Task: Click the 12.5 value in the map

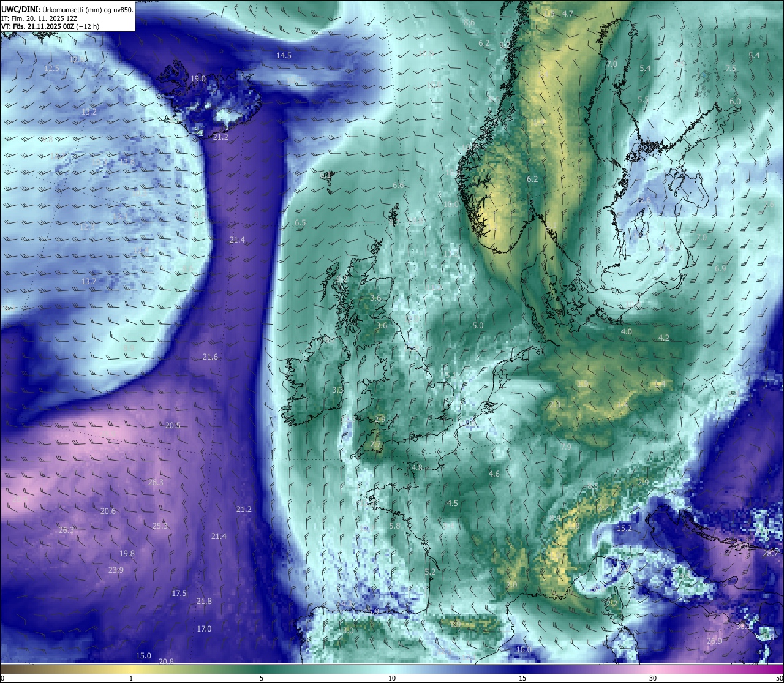Action: click(x=52, y=68)
